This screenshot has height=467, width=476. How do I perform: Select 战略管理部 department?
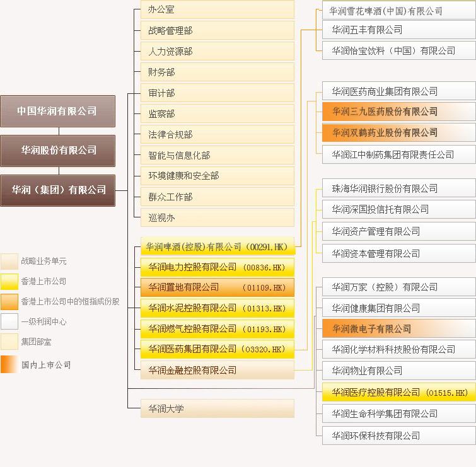click(218, 30)
